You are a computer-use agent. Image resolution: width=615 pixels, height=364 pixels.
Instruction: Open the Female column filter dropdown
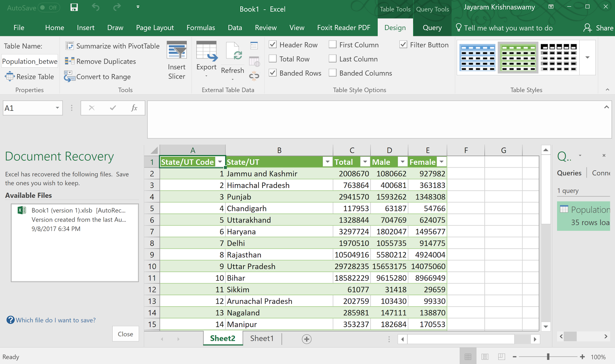441,162
